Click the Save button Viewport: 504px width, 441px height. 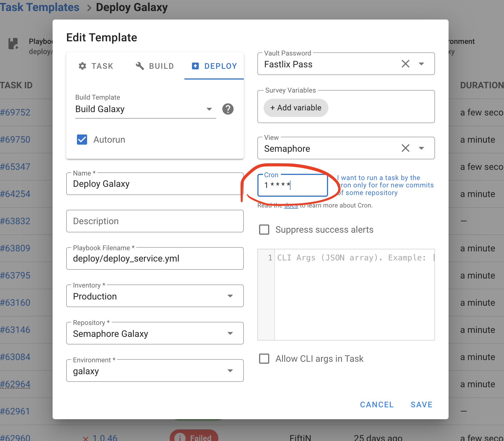pos(421,404)
